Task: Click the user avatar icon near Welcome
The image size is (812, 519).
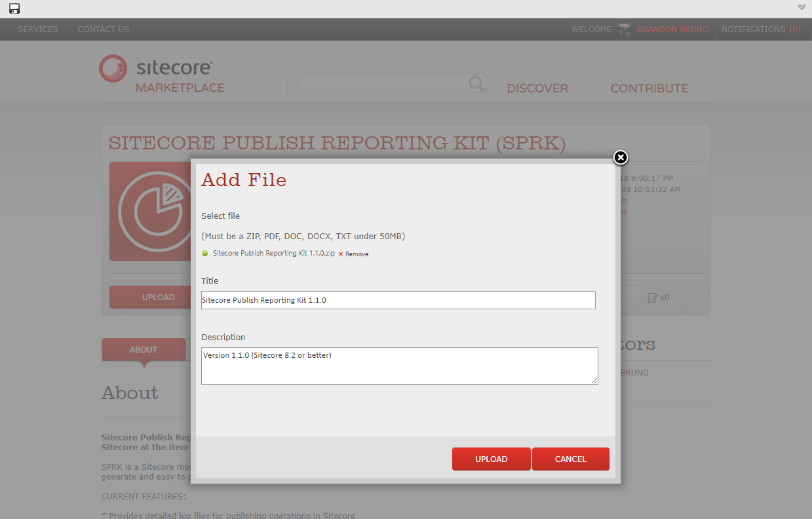Action: (x=625, y=29)
